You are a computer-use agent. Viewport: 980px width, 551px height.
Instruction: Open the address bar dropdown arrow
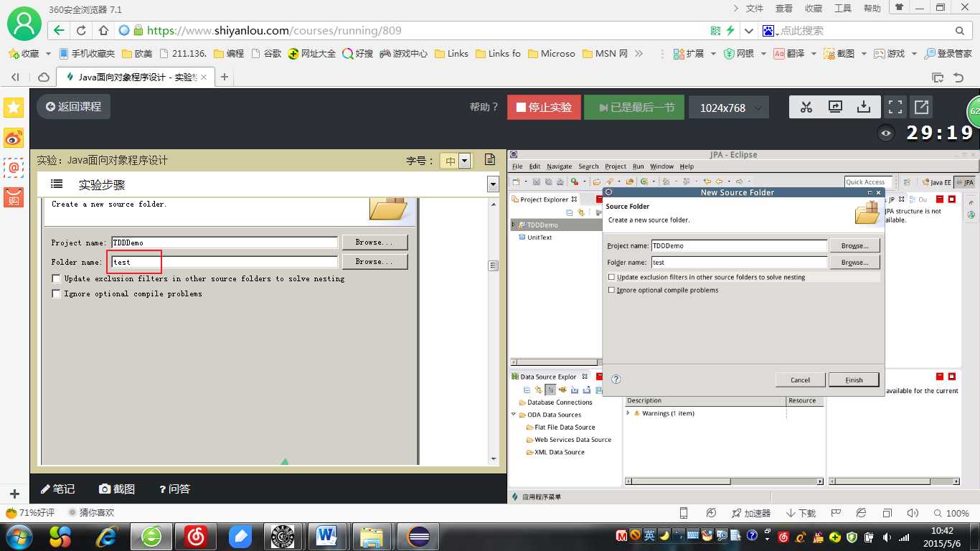click(x=749, y=31)
